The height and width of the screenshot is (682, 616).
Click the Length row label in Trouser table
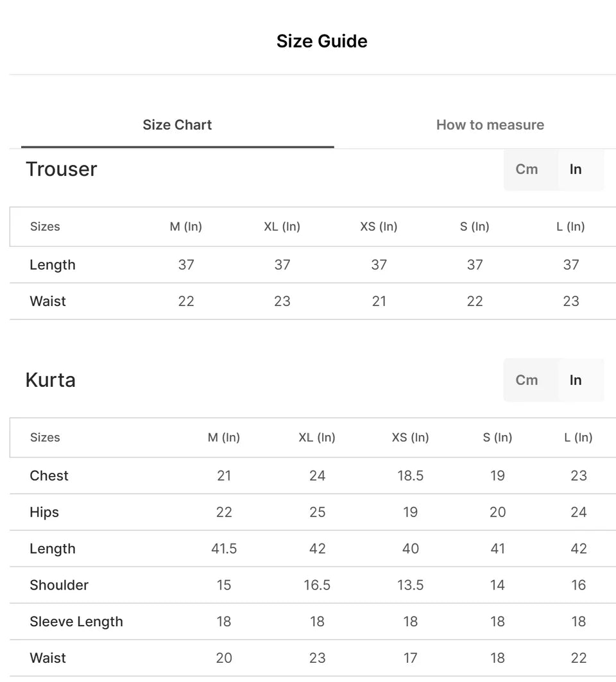(x=52, y=264)
